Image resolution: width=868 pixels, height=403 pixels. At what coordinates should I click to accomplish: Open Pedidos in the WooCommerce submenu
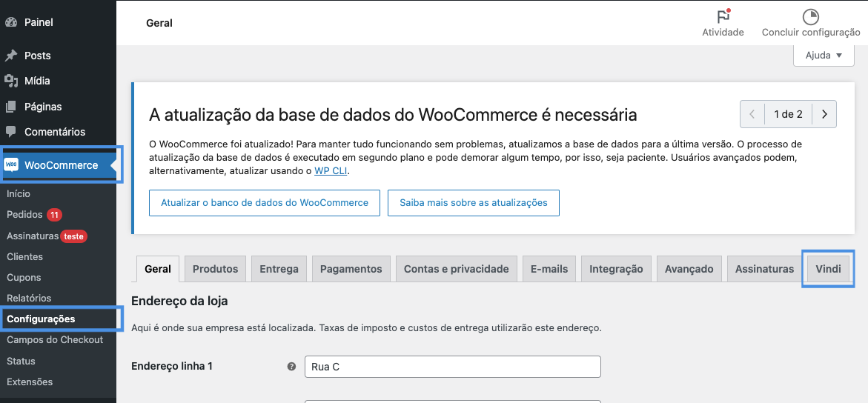pyautogui.click(x=25, y=215)
